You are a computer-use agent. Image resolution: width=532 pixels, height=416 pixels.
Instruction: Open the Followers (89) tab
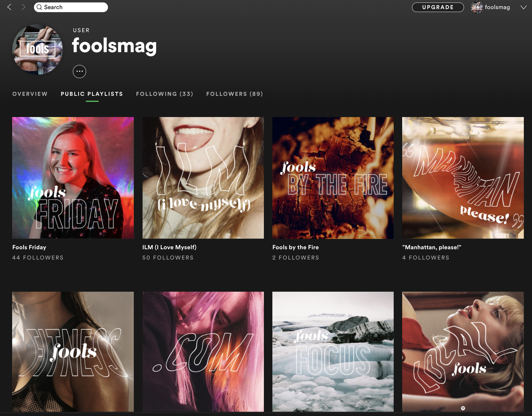235,94
